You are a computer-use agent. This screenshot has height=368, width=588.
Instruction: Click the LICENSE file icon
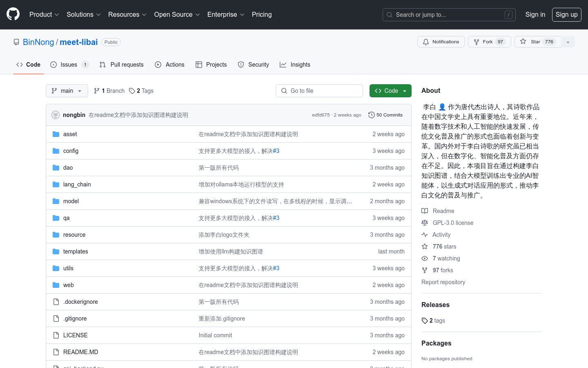click(x=56, y=335)
